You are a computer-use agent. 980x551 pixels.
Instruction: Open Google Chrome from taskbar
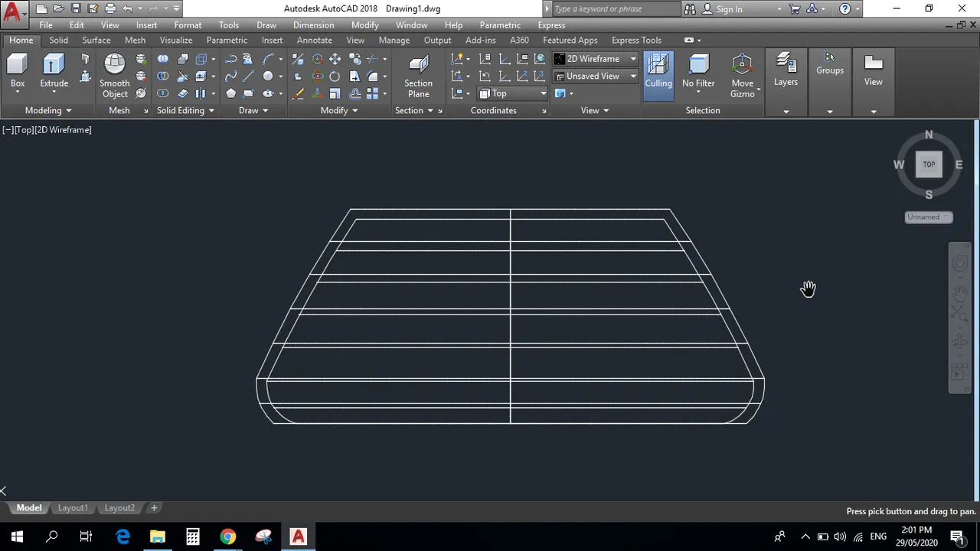click(227, 536)
